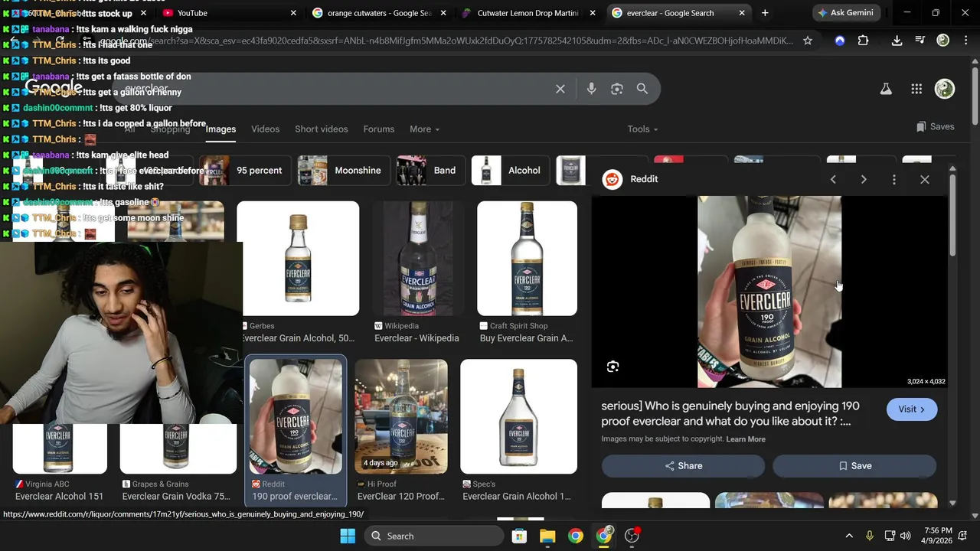Open the Windows Start menu
Image resolution: width=980 pixels, height=551 pixels.
[x=348, y=536]
